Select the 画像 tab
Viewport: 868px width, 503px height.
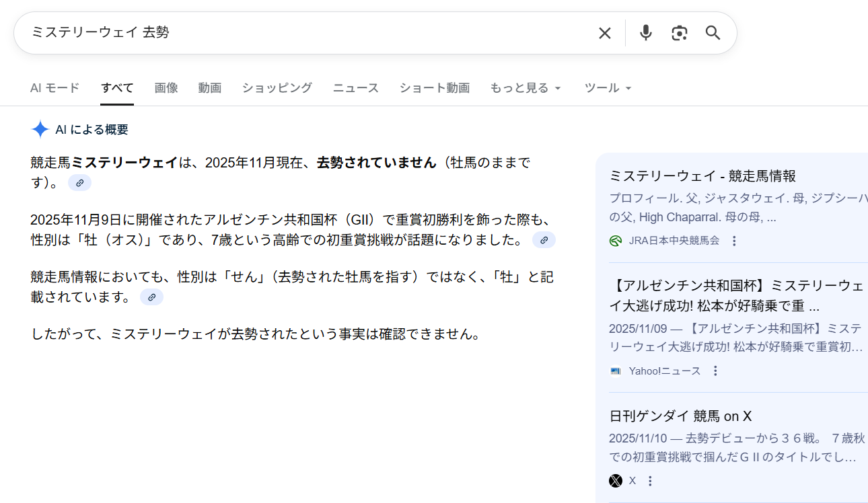[166, 88]
